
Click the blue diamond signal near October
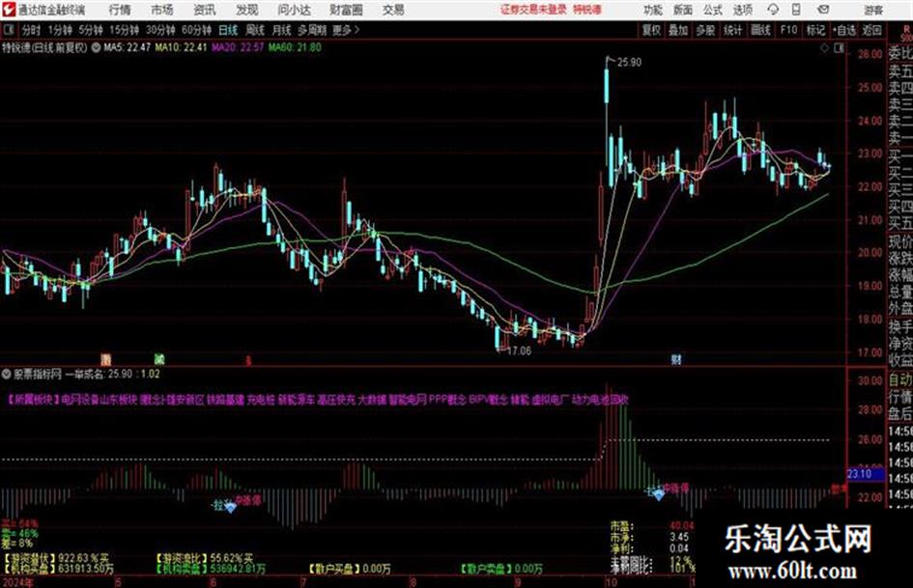659,495
